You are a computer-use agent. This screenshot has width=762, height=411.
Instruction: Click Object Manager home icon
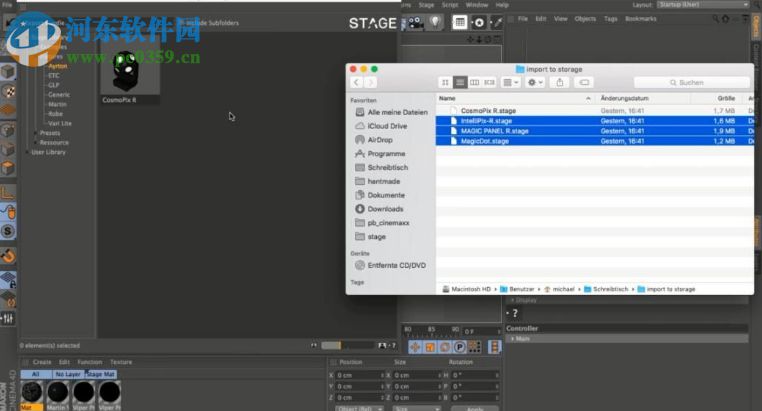726,19
